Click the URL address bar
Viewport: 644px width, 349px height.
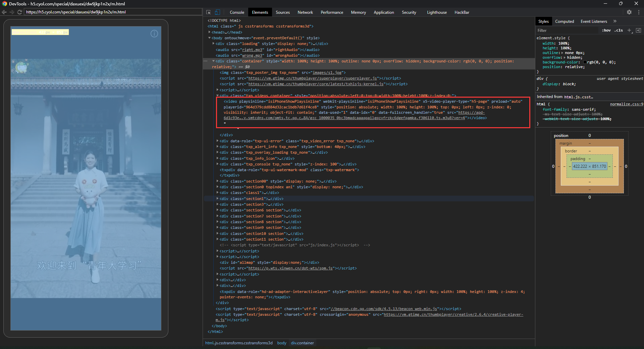(x=113, y=12)
